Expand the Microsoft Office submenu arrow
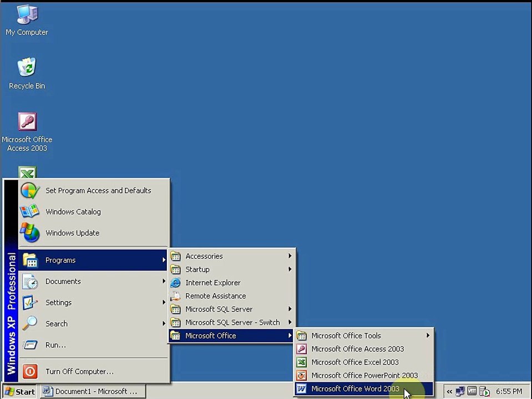 290,335
